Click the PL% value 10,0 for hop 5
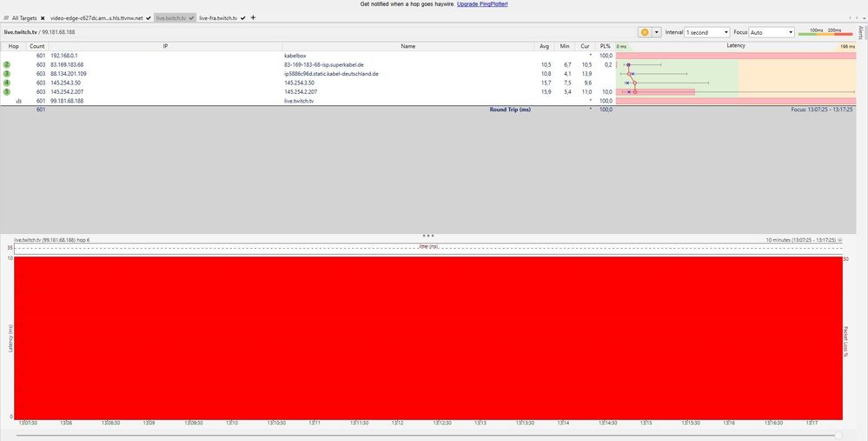 [x=607, y=92]
